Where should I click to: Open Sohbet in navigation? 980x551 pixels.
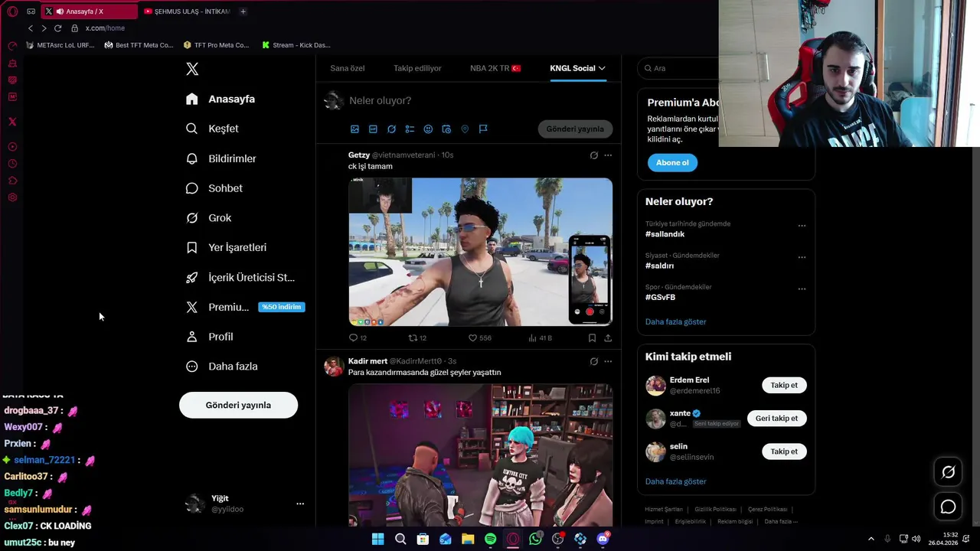click(214, 188)
